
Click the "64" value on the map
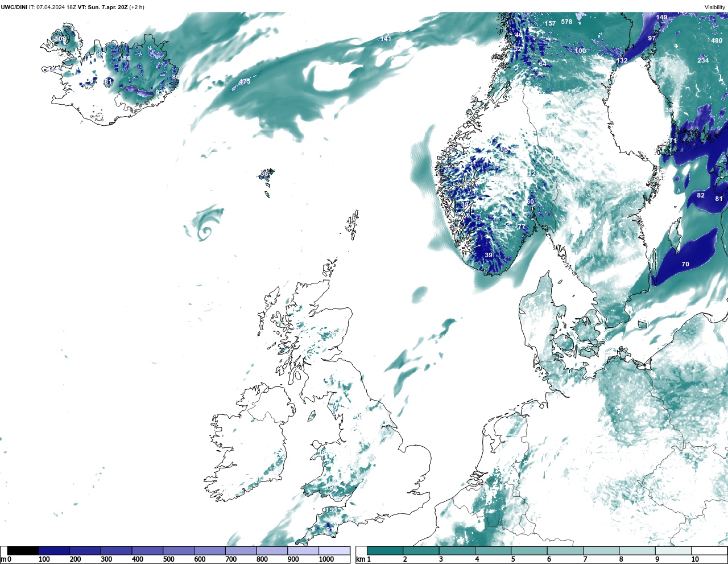pos(542,63)
